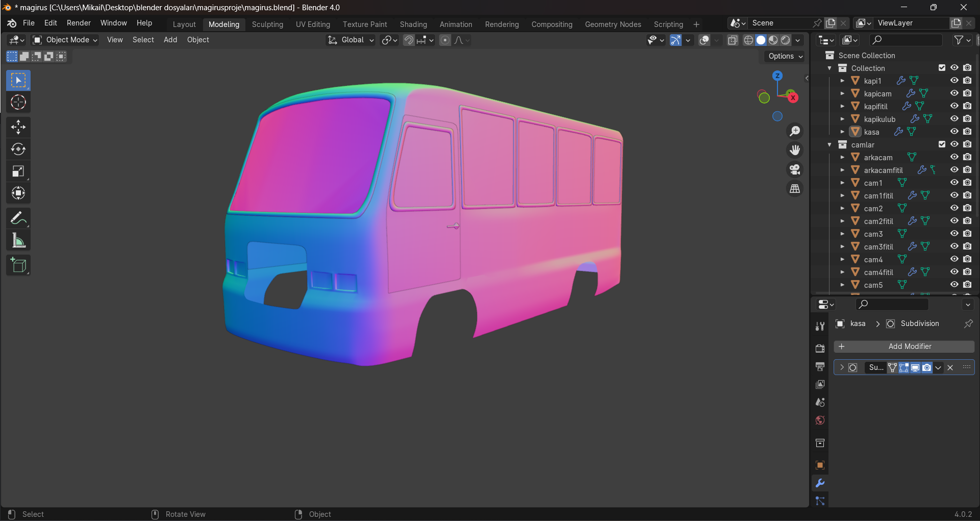The height and width of the screenshot is (521, 980).
Task: Open the Object properties tab
Action: click(820, 465)
